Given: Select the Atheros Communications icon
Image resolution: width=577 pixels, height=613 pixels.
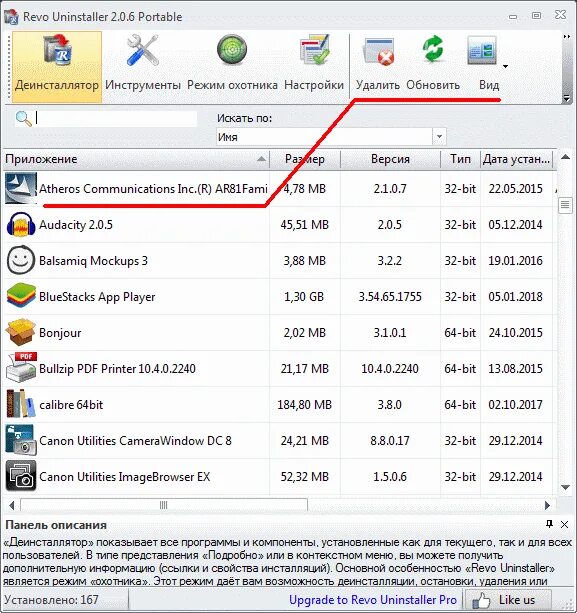Looking at the screenshot, I should [21, 188].
